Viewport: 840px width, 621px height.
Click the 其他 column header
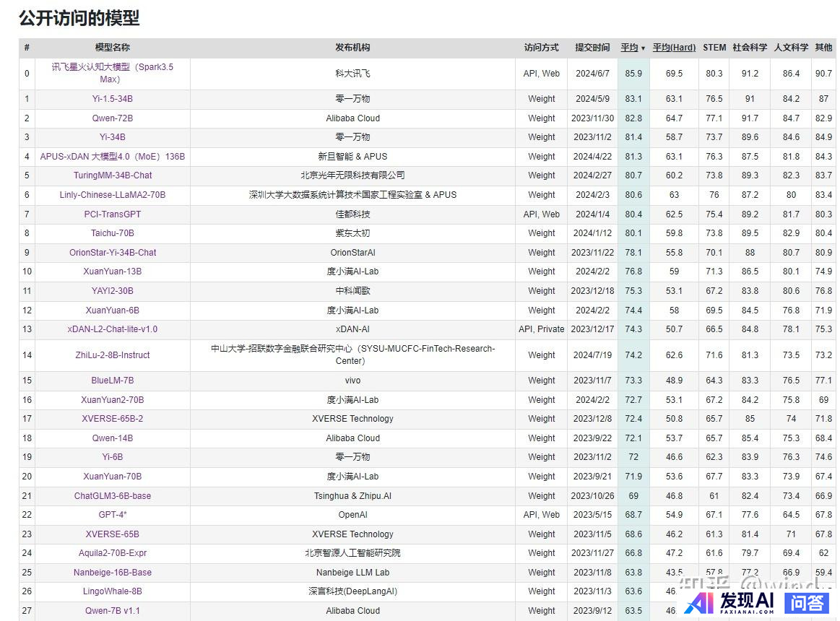click(823, 48)
